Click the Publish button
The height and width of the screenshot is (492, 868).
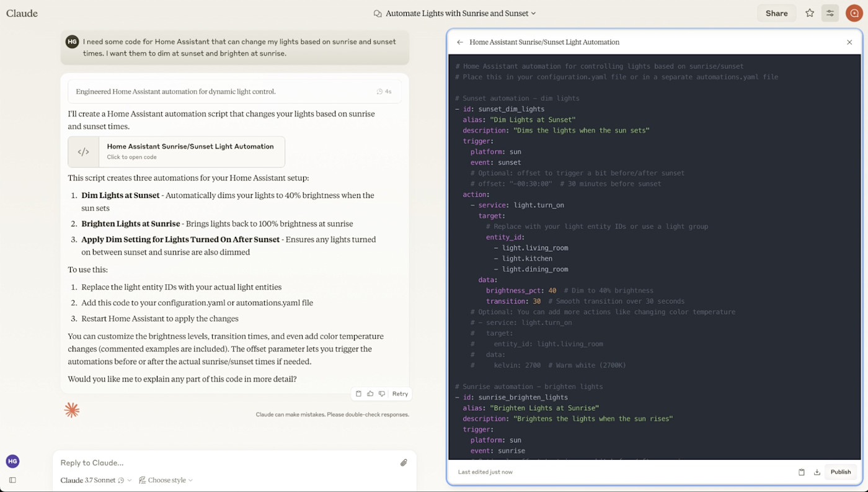(x=841, y=472)
